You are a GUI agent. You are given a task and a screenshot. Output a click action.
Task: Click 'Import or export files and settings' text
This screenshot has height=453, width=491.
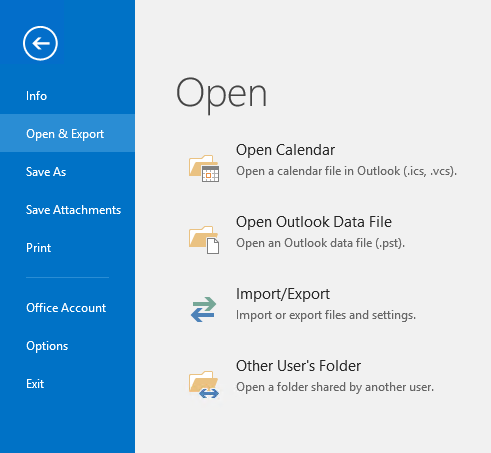pos(326,315)
